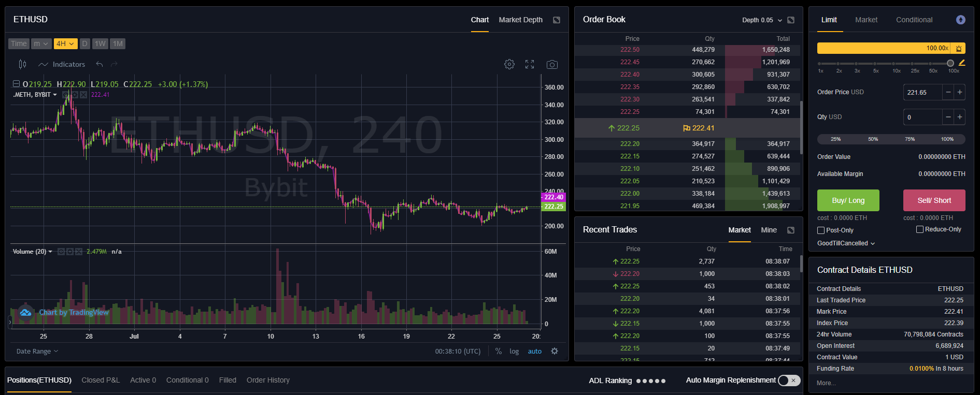The image size is (980, 395).
Task: Expand the .METH, BYBIT legend dropdown
Action: tap(55, 95)
